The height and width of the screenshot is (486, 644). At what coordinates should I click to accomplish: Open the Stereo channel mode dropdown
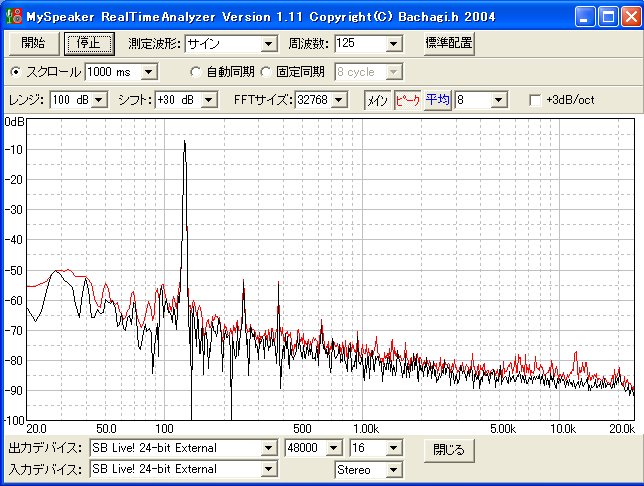[x=393, y=469]
